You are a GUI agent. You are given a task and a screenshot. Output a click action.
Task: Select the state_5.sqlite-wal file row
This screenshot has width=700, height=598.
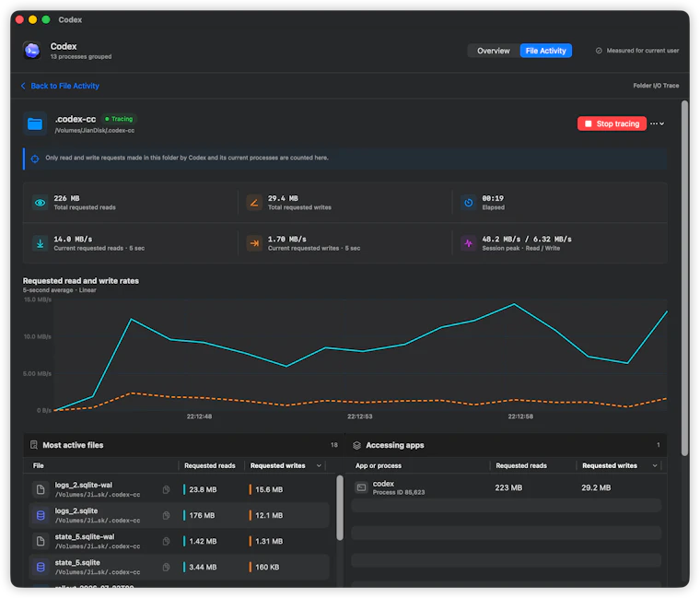click(179, 541)
